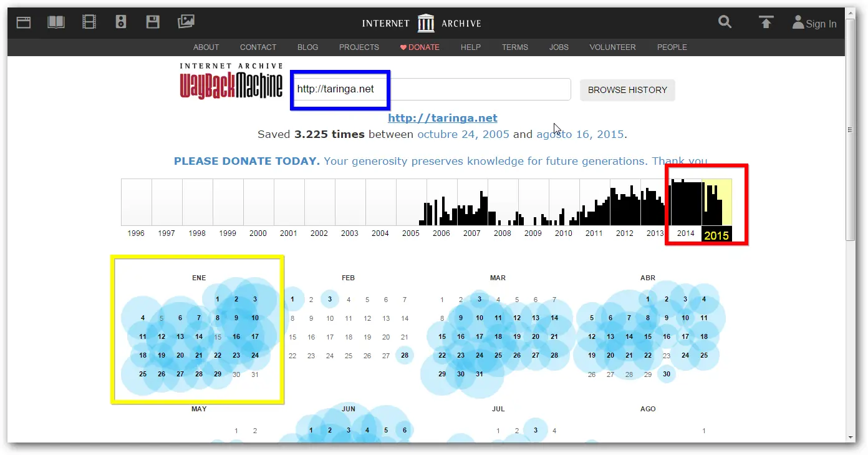868x455 pixels.
Task: Open the January 4 capture
Action: pos(143,318)
